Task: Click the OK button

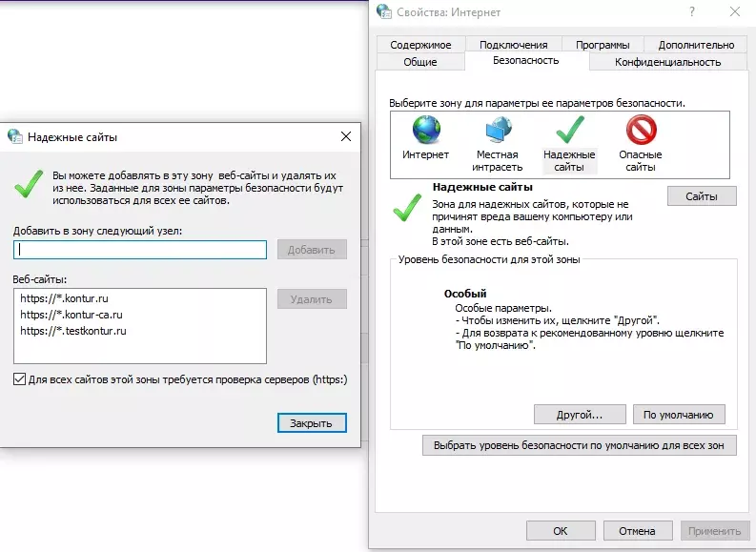Action: point(561,531)
